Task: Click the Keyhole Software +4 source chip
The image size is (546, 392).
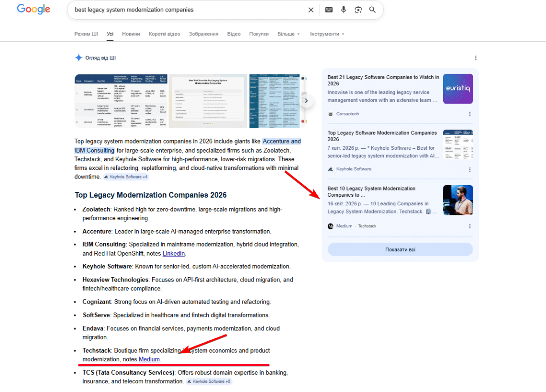Action: pyautogui.click(x=126, y=177)
